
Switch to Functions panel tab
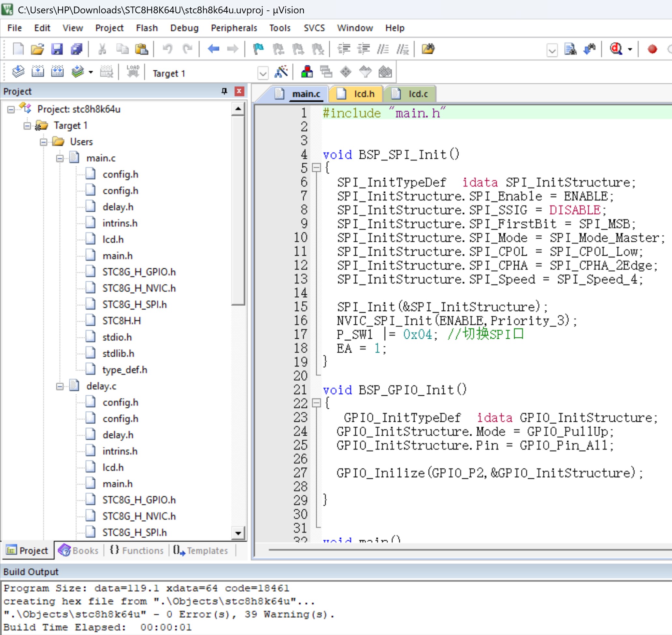(x=137, y=550)
